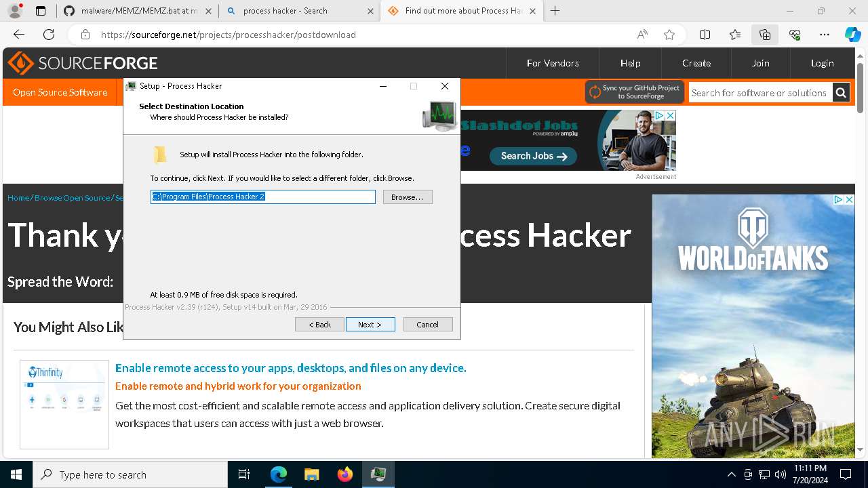Open the Help menu on SourceForge
This screenshot has width=868, height=488.
coord(630,63)
